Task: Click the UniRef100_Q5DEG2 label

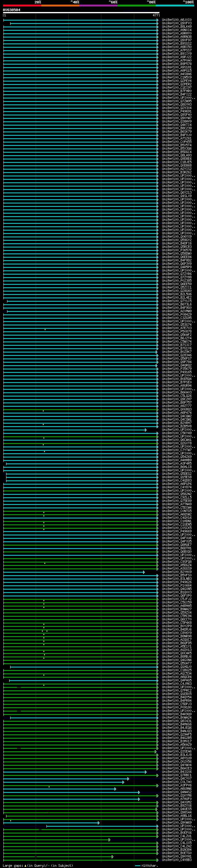Action: point(177,474)
